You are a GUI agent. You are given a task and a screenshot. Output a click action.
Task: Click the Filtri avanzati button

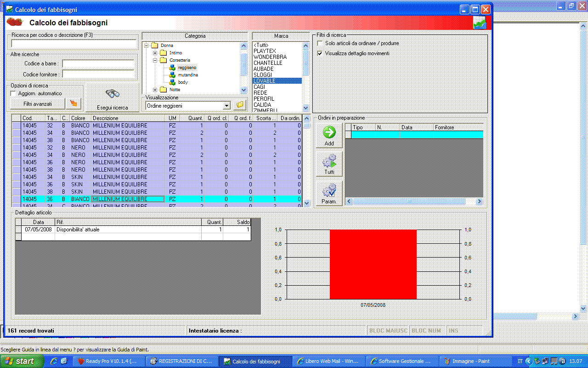tap(38, 104)
